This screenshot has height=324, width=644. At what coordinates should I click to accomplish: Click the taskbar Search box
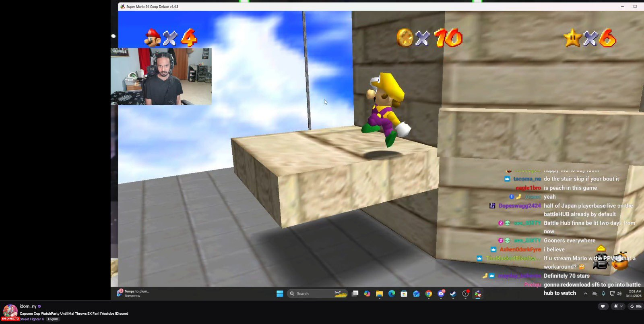pyautogui.click(x=318, y=294)
